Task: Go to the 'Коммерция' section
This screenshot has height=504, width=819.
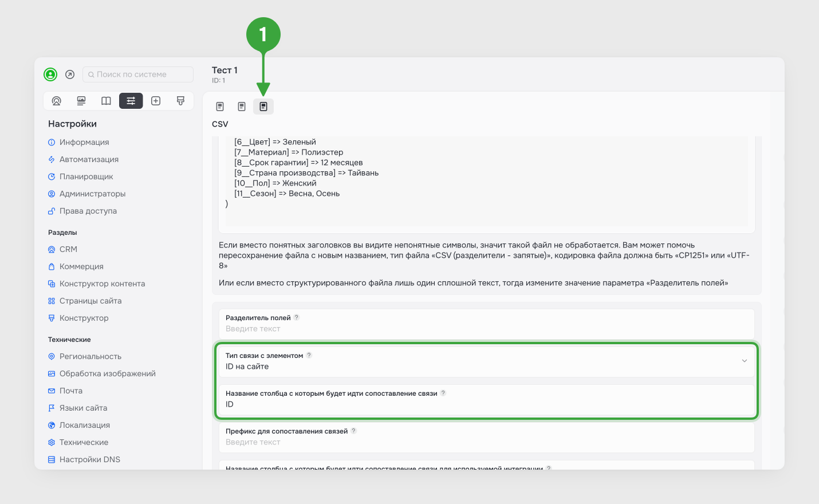Action: 81,266
